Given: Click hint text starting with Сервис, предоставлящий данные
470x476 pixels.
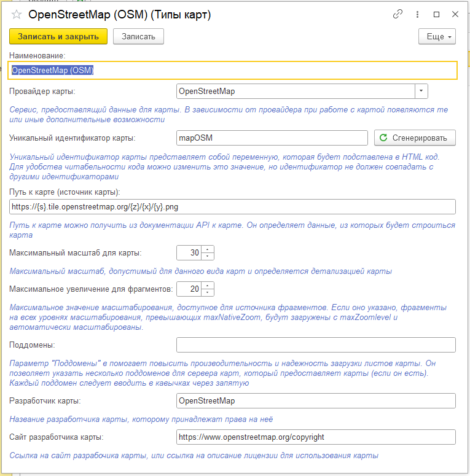Looking at the screenshot, I should (x=229, y=114).
